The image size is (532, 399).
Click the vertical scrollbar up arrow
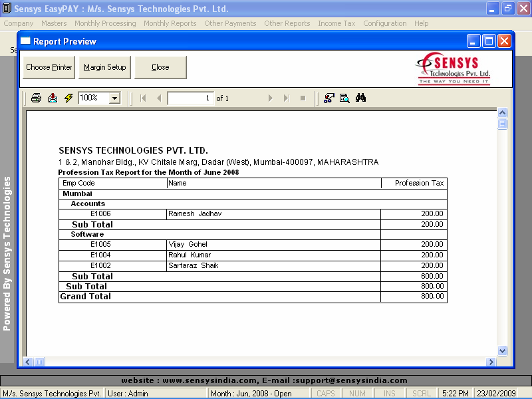tap(503, 112)
